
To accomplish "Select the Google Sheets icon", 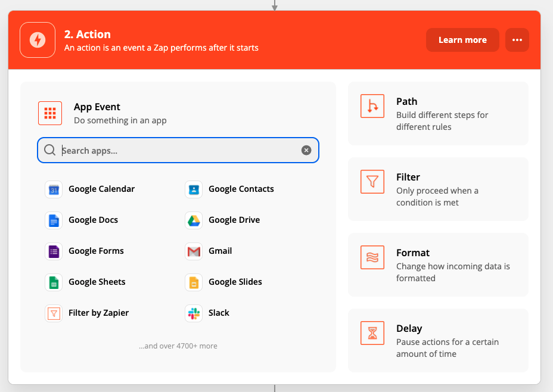I will [54, 282].
